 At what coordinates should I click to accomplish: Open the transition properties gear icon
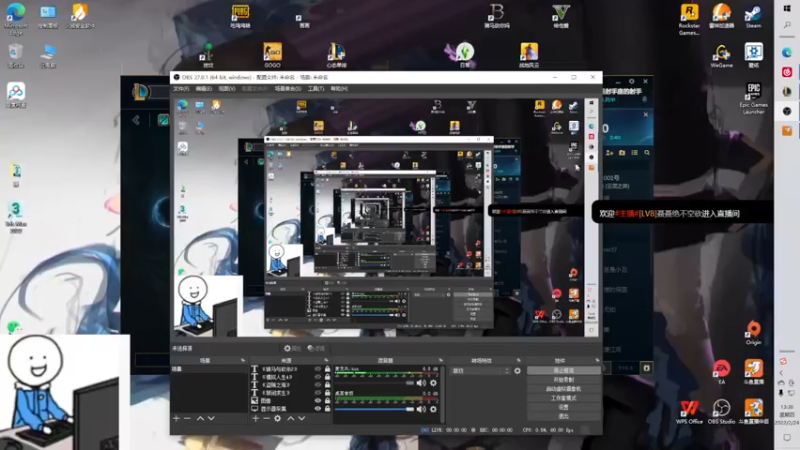pos(517,371)
